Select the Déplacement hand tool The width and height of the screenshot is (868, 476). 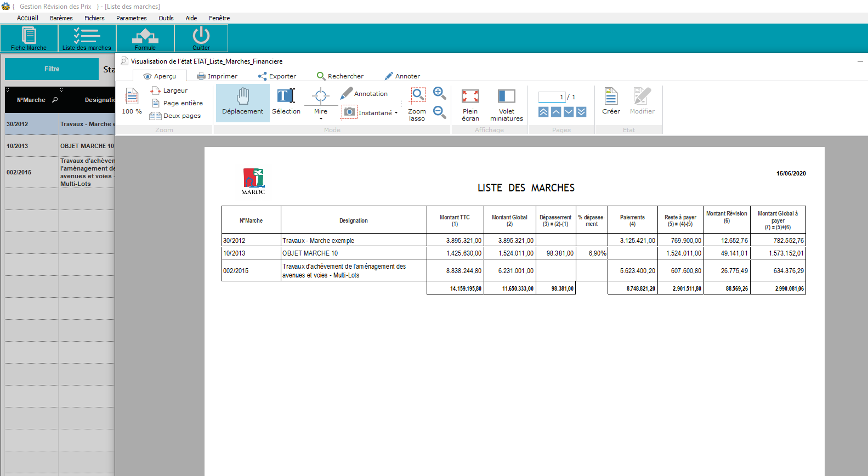242,102
